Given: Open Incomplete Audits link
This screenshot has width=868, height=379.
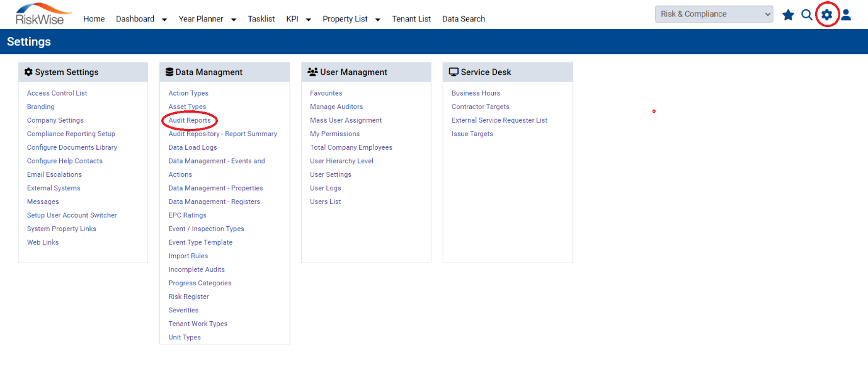Looking at the screenshot, I should (x=197, y=269).
